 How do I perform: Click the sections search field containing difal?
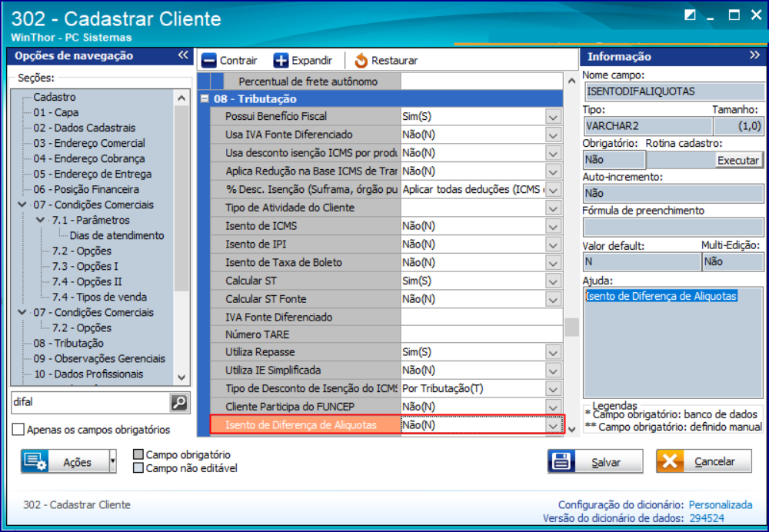tap(90, 403)
